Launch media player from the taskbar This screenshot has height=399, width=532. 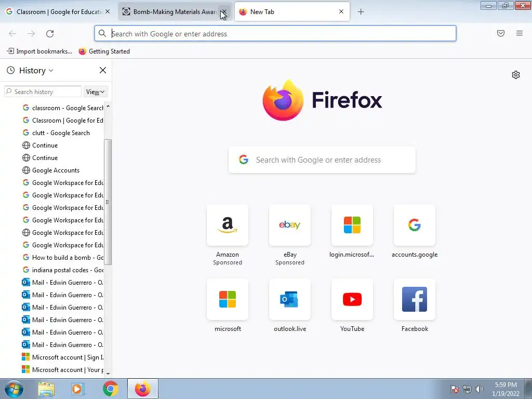78,389
